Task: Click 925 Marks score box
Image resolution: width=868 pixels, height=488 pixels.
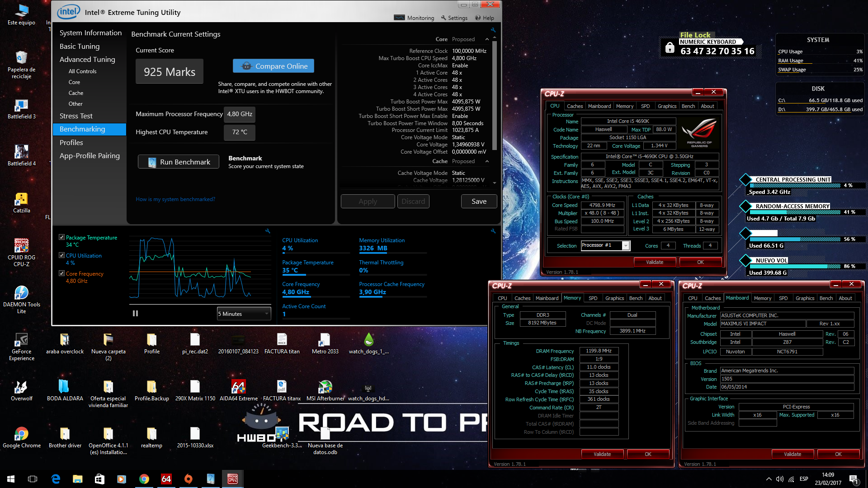Action: coord(170,71)
